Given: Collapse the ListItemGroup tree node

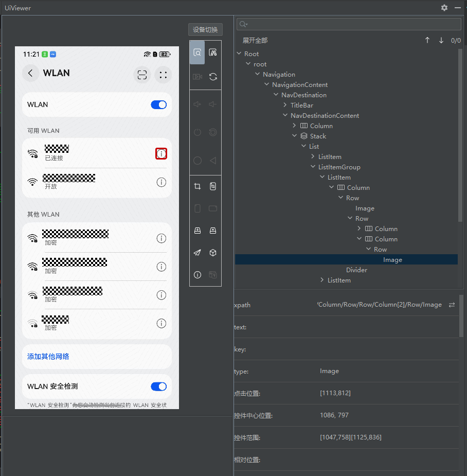Looking at the screenshot, I should point(314,167).
